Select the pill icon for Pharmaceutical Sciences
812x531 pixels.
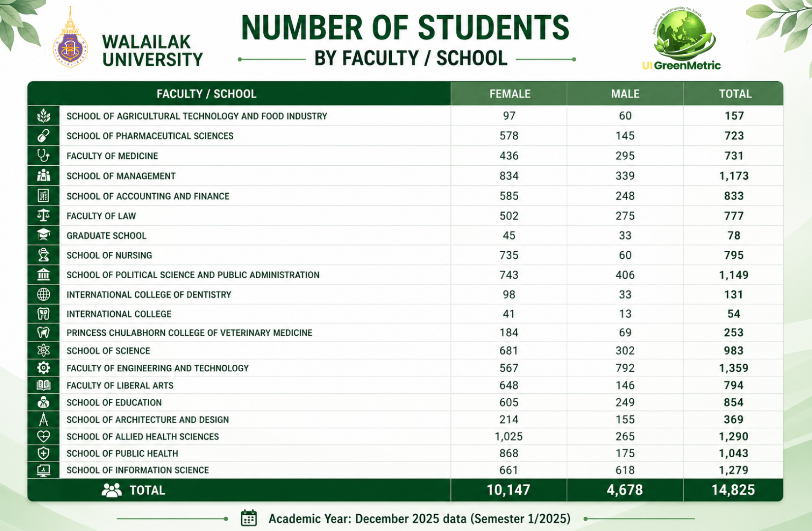pos(43,135)
